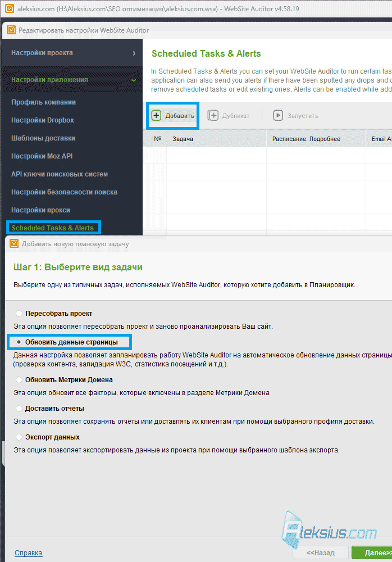Open Профиль компании settings
Viewport: 392px width, 562px height.
pos(43,102)
